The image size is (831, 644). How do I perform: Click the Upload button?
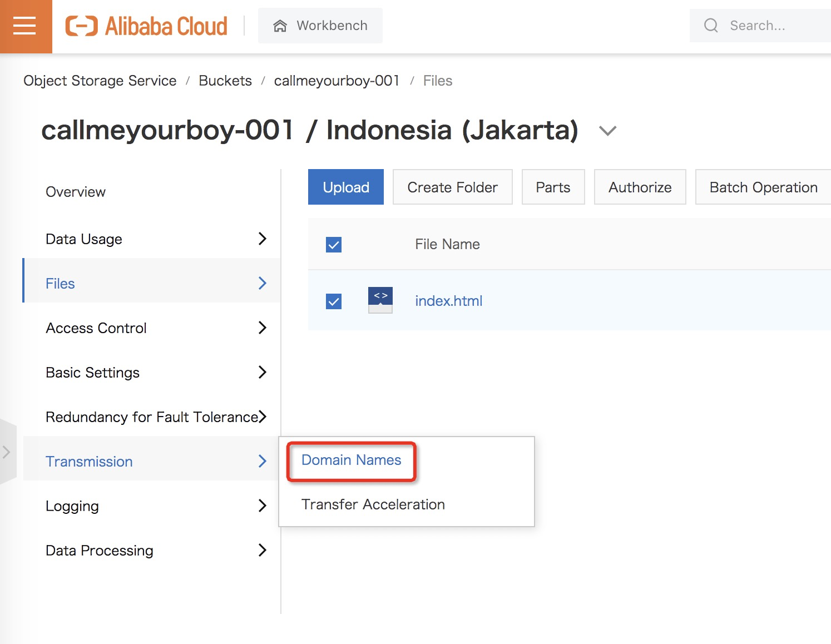(345, 187)
